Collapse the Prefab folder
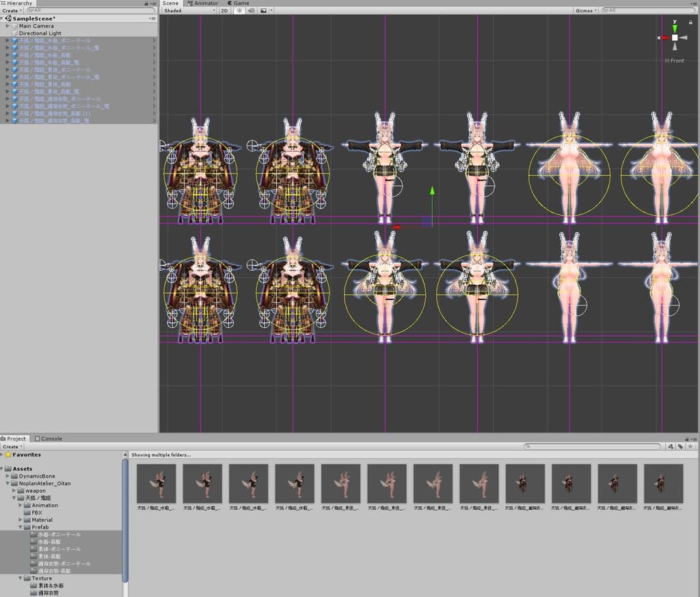The image size is (700, 597). [x=21, y=527]
